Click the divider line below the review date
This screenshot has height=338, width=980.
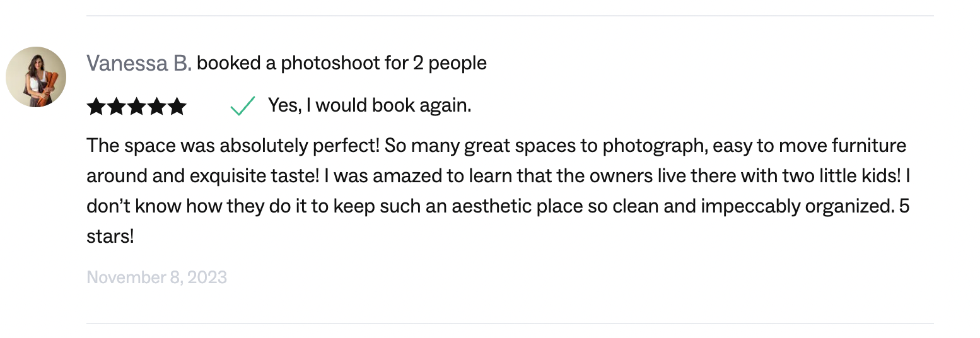(x=510, y=323)
